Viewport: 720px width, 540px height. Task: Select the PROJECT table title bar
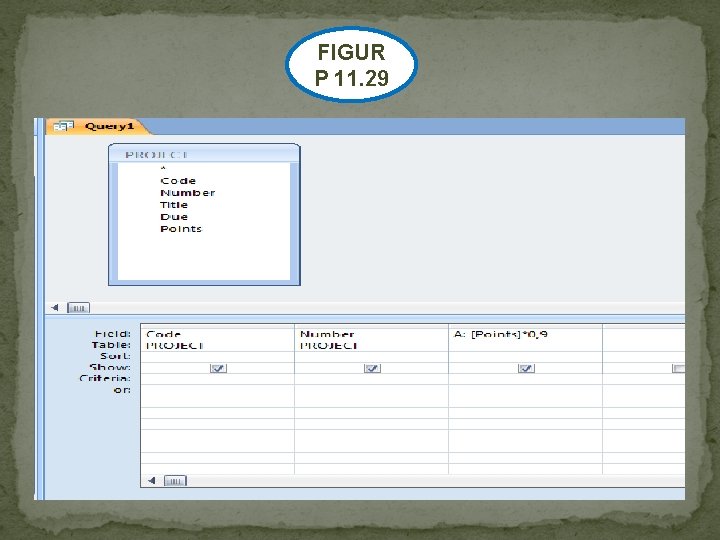tap(204, 155)
